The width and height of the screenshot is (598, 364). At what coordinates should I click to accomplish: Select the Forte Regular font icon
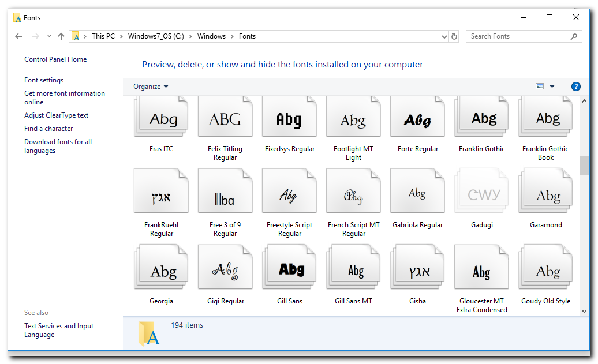[417, 120]
